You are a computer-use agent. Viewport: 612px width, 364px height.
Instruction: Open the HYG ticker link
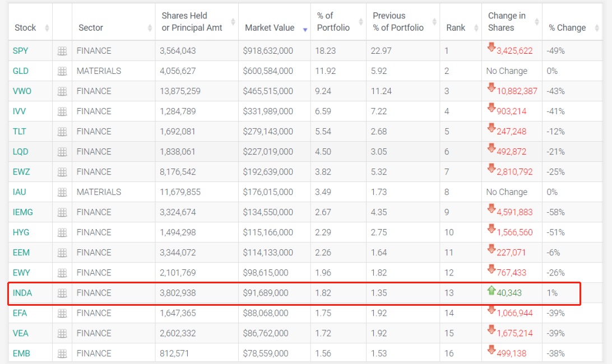click(x=21, y=232)
